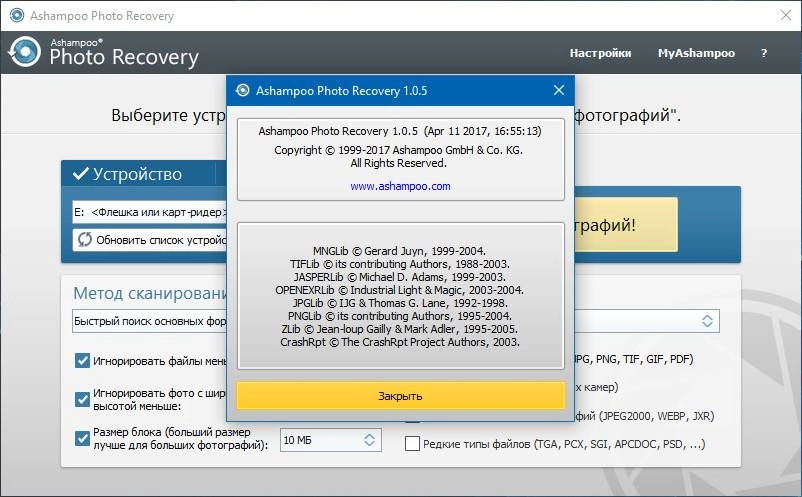This screenshot has height=497, width=802.
Task: Click the checkmark icon beside Устройство
Action: click(81, 174)
